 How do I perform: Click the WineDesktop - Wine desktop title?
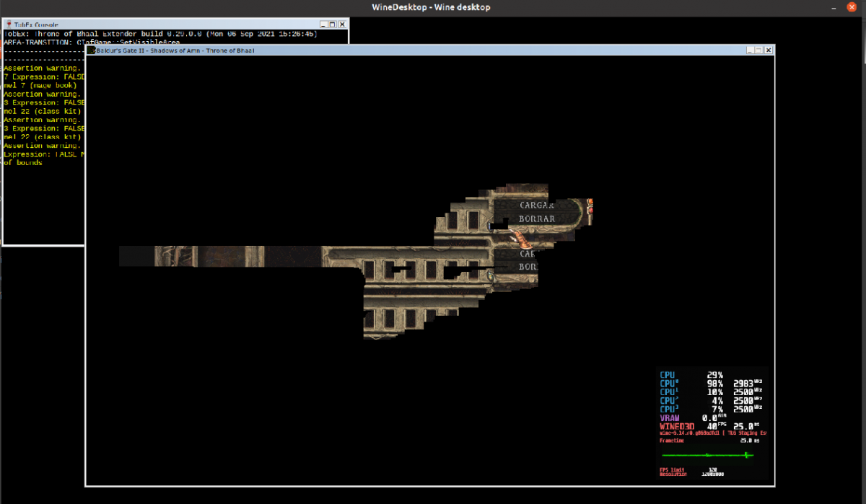(x=431, y=7)
